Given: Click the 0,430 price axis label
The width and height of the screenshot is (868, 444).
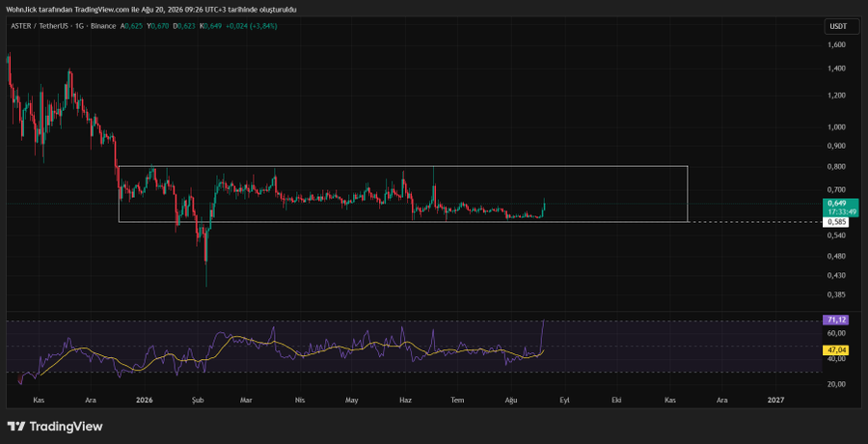Looking at the screenshot, I should [x=837, y=275].
